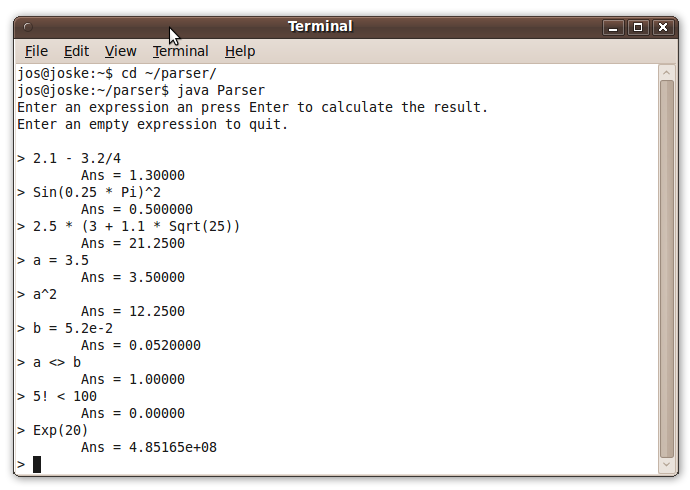Image resolution: width=690 pixels, height=490 pixels.
Task: Click the line 'Enter an empty expression to quit.'
Action: (152, 124)
